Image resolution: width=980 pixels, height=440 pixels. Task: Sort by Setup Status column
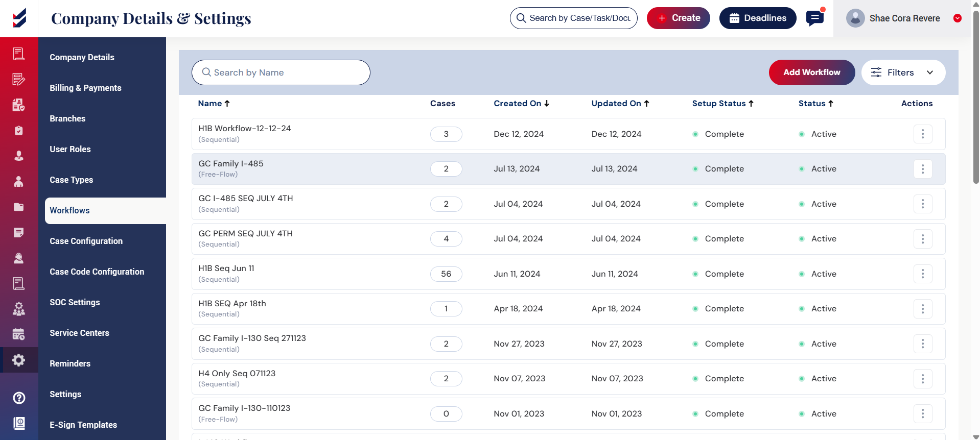tap(722, 104)
